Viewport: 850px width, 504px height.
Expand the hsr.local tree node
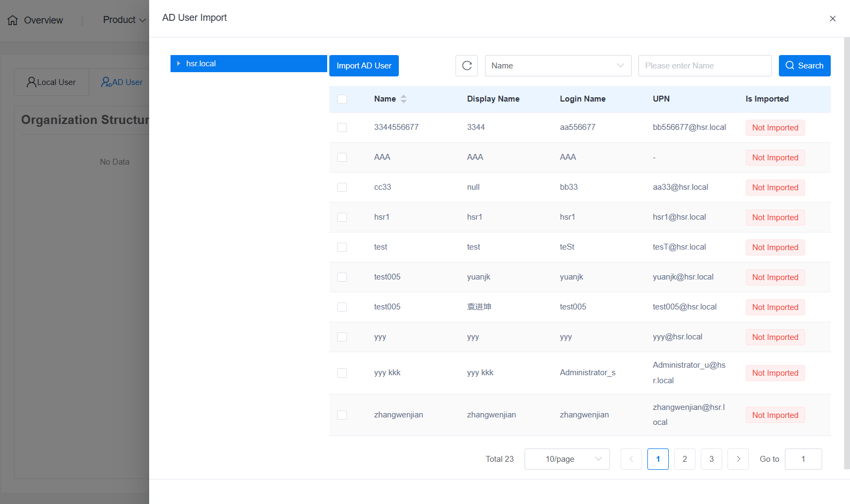point(179,64)
